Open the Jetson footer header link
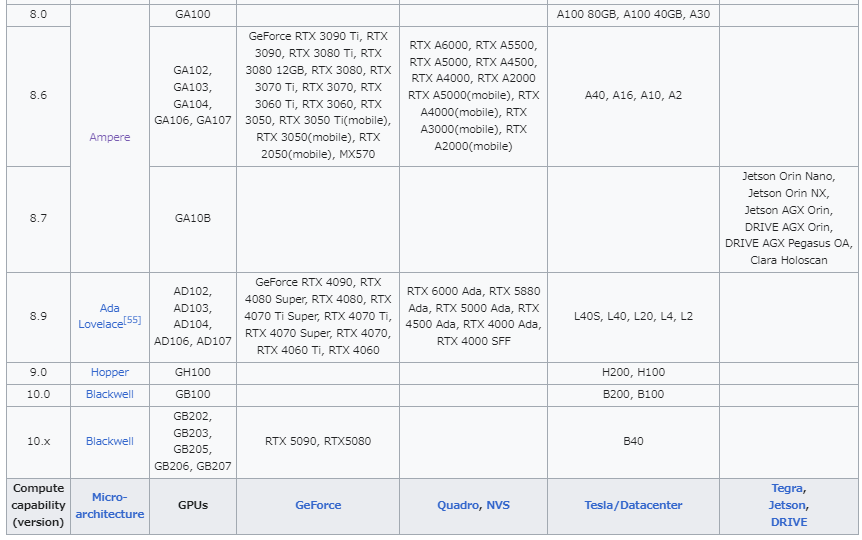 point(787,505)
